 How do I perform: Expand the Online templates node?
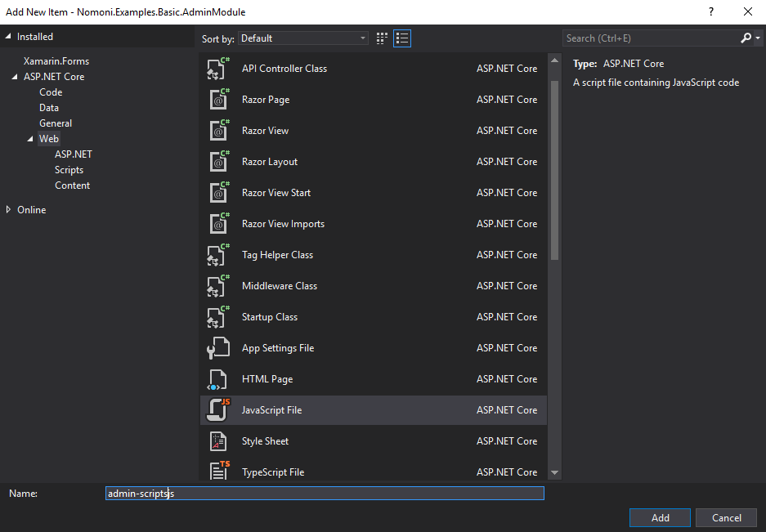coord(11,209)
